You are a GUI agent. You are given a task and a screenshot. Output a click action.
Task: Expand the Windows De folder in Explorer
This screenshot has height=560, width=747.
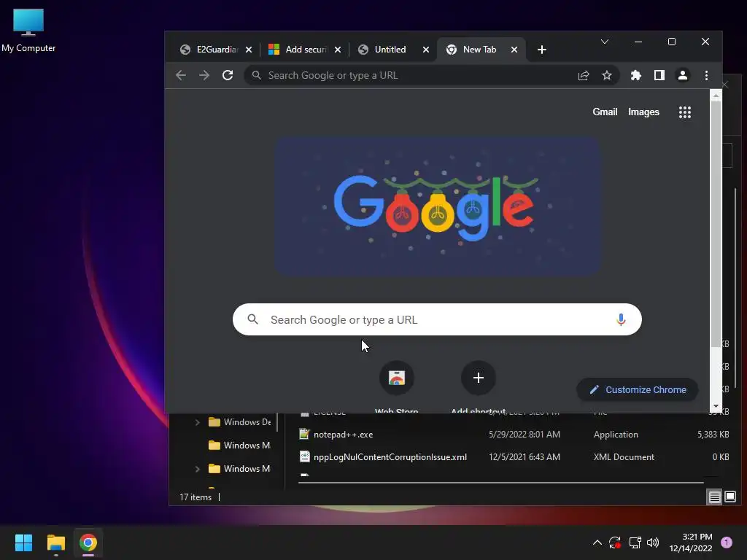tap(197, 422)
